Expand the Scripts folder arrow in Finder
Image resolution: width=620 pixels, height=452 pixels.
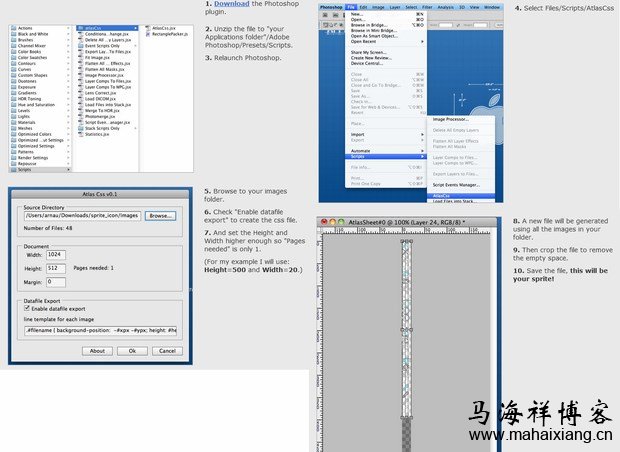tap(68, 170)
